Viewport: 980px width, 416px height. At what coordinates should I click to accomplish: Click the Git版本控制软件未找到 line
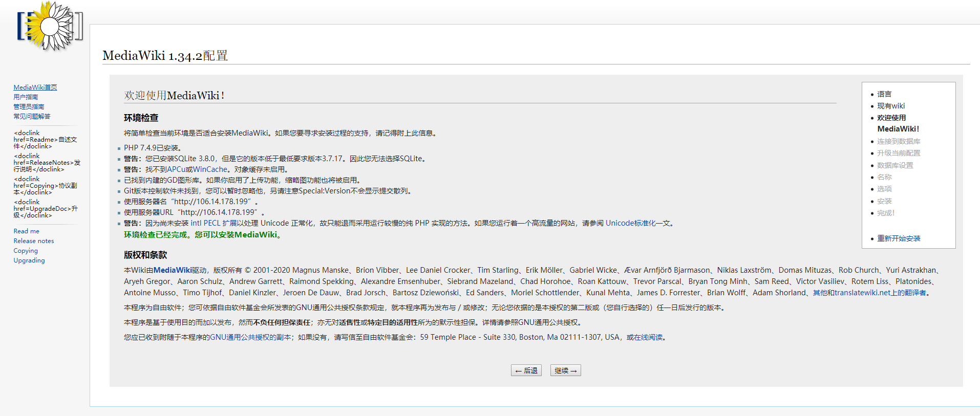[268, 191]
